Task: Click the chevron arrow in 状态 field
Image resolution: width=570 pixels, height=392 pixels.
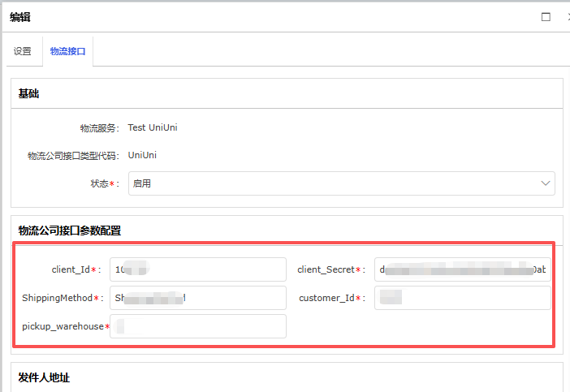Action: pyautogui.click(x=546, y=183)
